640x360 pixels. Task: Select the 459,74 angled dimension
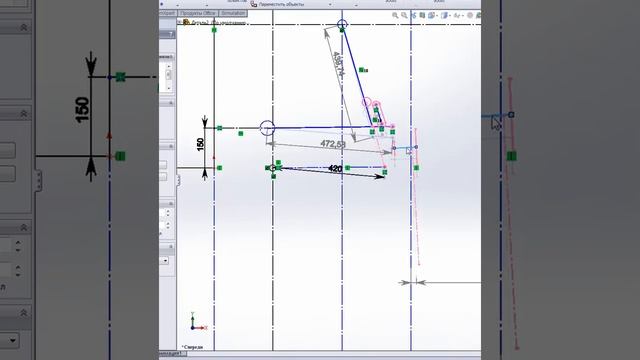tap(338, 64)
